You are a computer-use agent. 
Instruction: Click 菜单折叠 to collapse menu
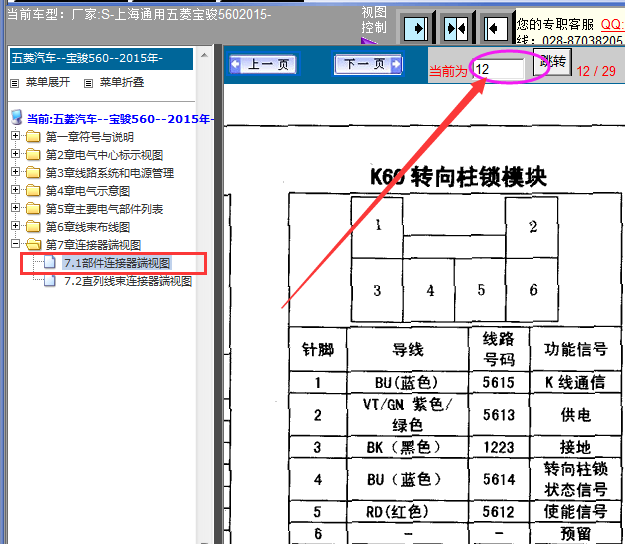pos(122,82)
